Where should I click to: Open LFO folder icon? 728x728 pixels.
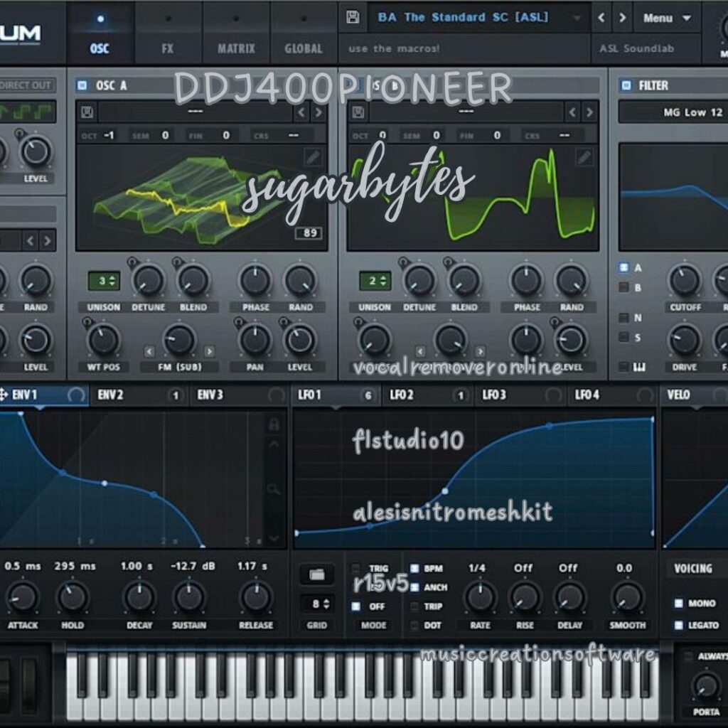point(317,574)
